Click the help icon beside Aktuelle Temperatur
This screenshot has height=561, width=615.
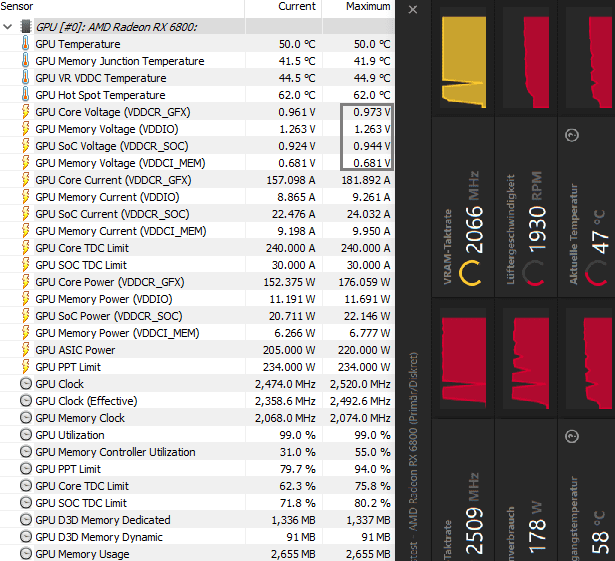[x=572, y=135]
